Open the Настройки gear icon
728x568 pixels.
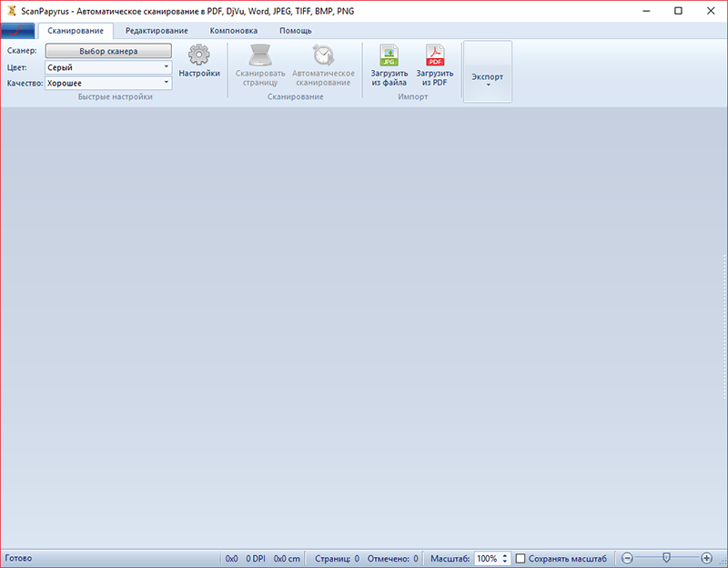coord(198,55)
